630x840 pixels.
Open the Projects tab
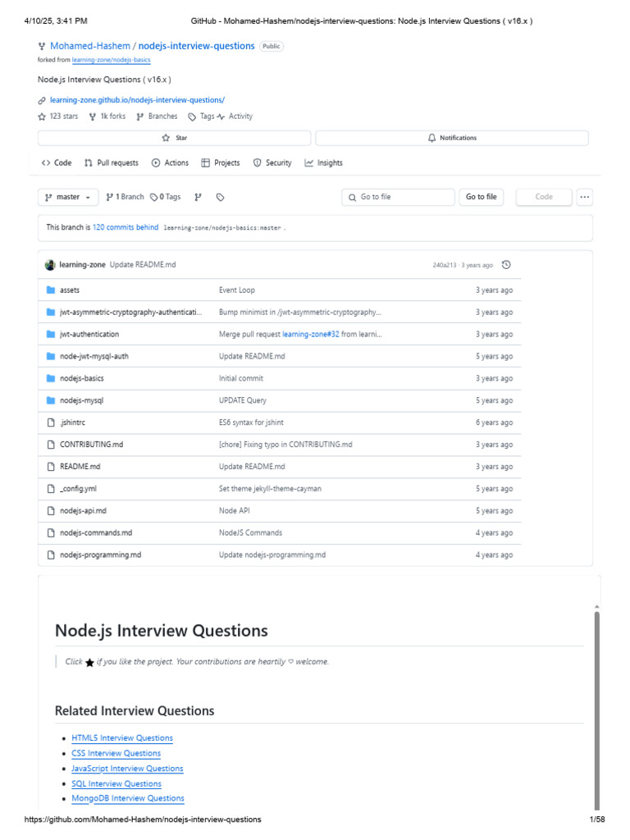point(221,163)
